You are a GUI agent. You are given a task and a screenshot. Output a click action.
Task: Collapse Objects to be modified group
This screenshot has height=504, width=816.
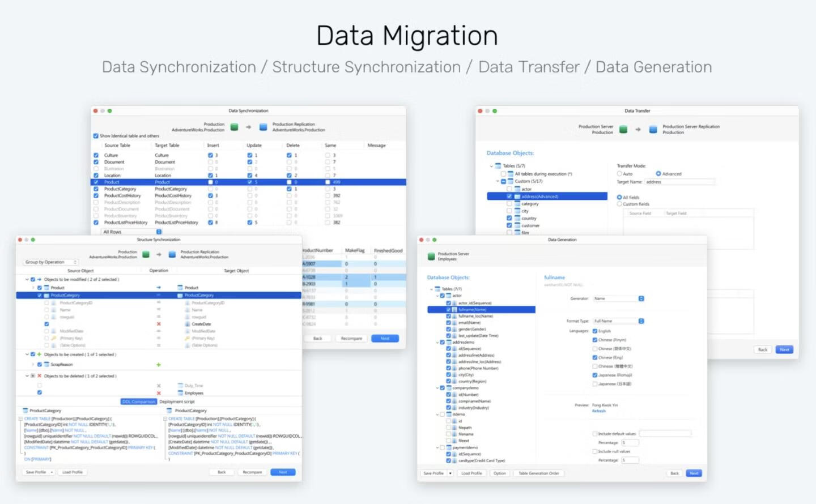click(x=27, y=279)
